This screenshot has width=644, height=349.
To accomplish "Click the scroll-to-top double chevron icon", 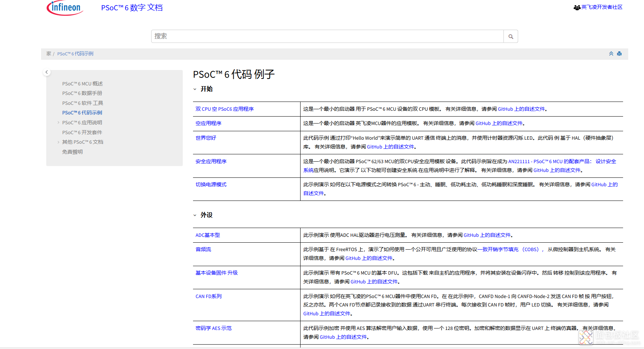I will click(x=611, y=54).
